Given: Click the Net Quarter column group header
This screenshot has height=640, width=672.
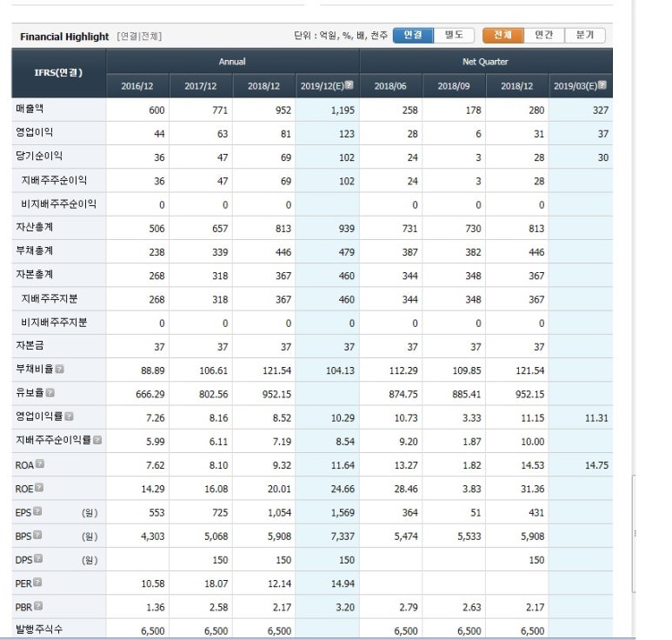Looking at the screenshot, I should (486, 62).
